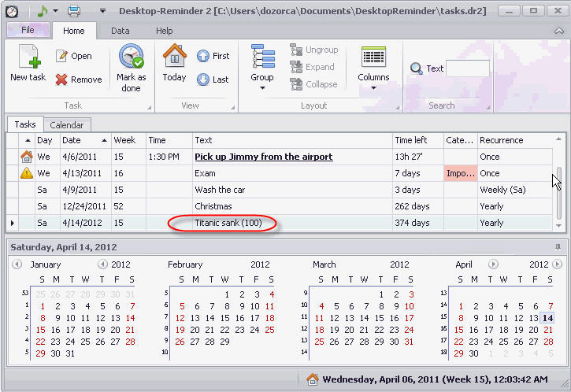Go to next month beside April
Screen dimensions: 571x392
click(x=494, y=264)
